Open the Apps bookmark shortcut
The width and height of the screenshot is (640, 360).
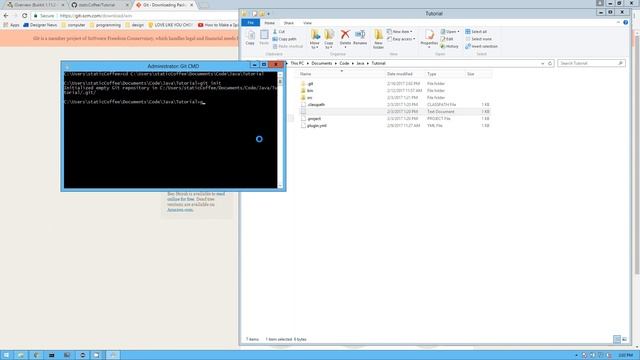tap(11, 25)
